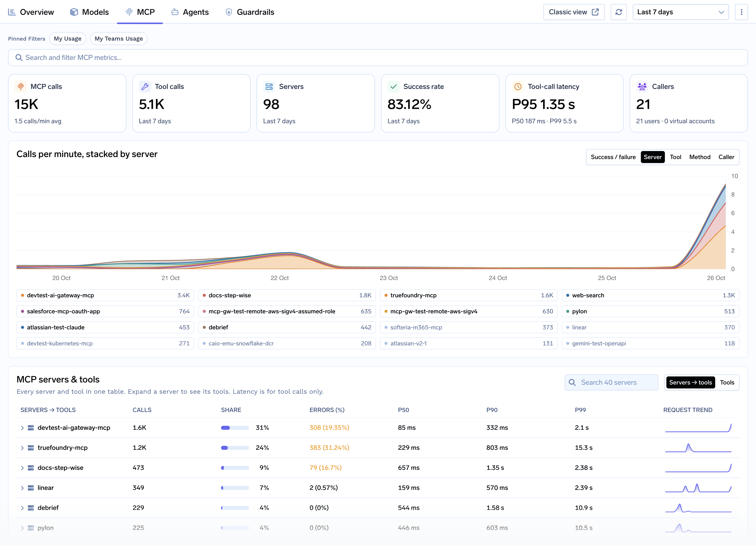The width and height of the screenshot is (756, 546).
Task: Toggle the My Teams Usage pinned filter
Action: pos(119,39)
